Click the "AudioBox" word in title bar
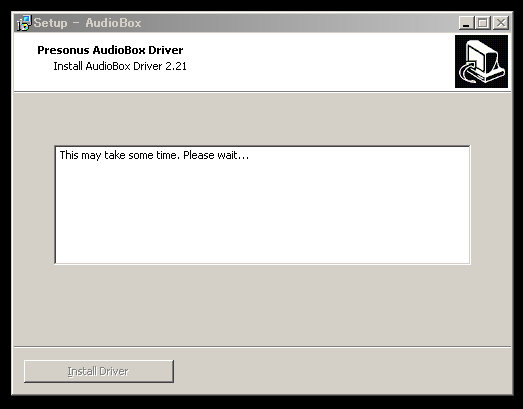 113,23
